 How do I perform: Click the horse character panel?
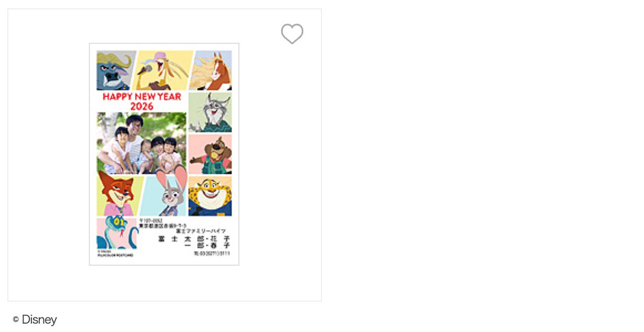click(x=211, y=70)
